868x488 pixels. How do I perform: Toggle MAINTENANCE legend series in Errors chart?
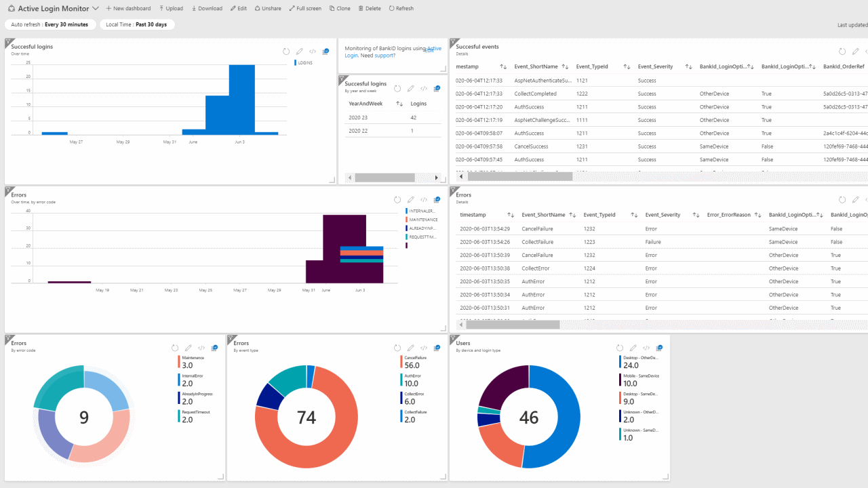[421, 220]
